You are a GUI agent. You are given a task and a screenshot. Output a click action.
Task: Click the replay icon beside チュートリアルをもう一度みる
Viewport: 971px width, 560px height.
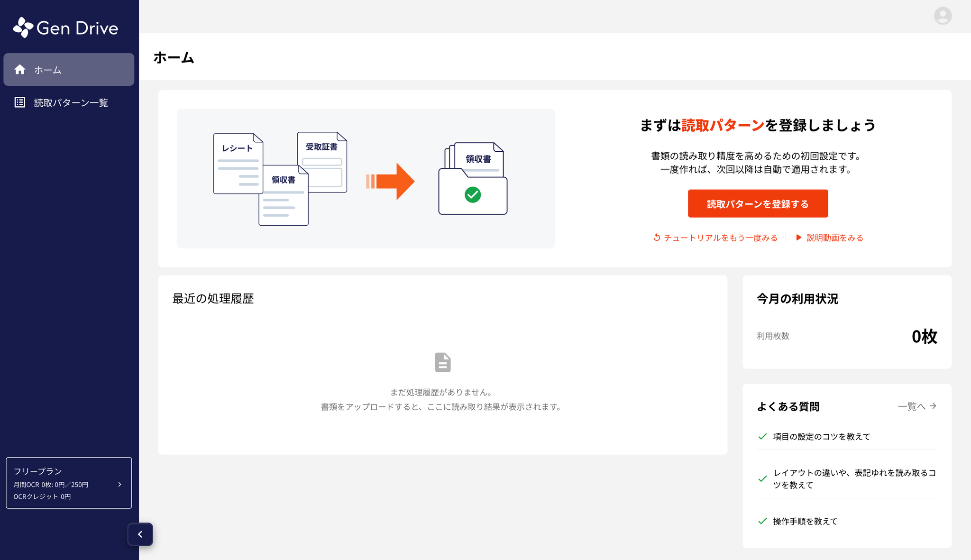(657, 238)
